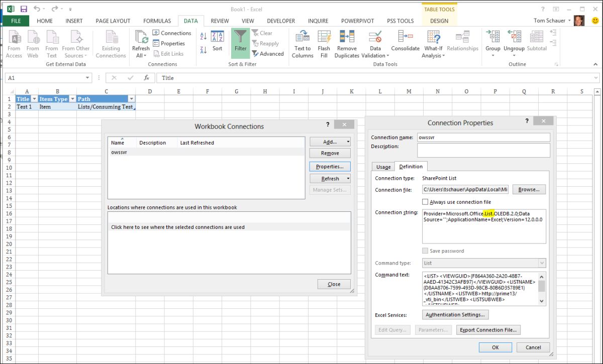Screen dimensions: 603x364
Task: Click Properties... in Workbook Connections
Action: pyautogui.click(x=330, y=166)
